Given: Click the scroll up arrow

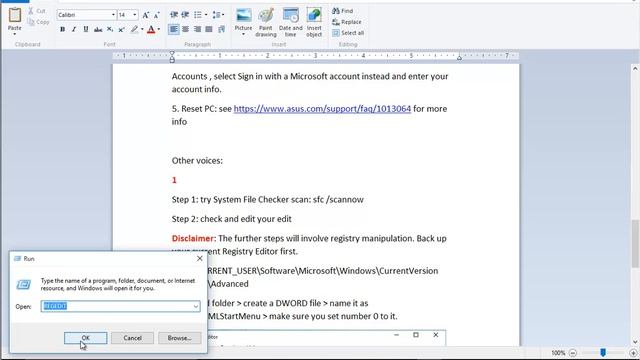Looking at the screenshot, I should click(x=635, y=69).
